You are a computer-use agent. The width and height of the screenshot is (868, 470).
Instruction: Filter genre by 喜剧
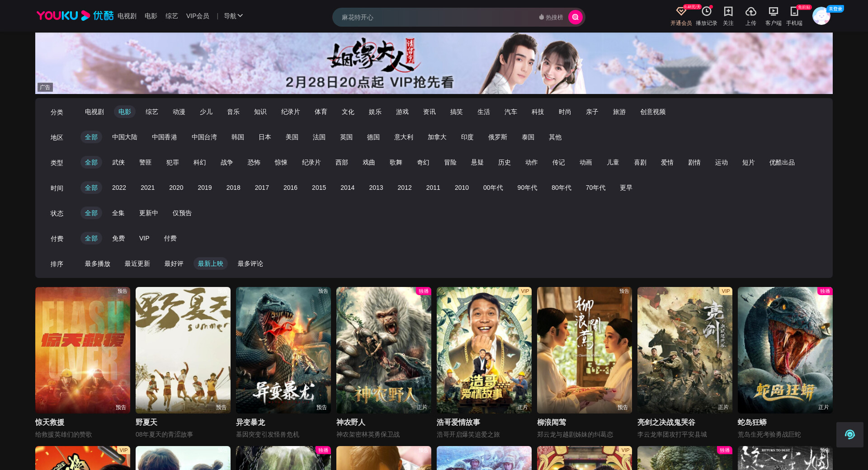640,162
